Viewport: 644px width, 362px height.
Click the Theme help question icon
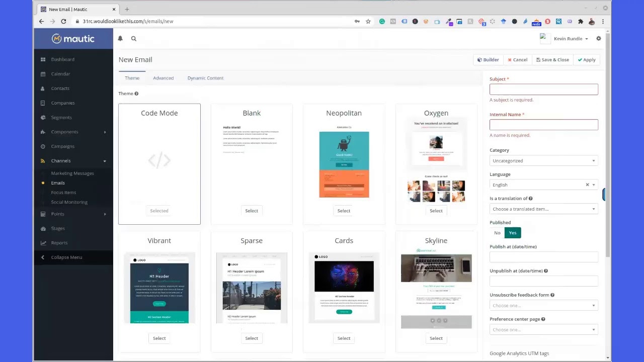point(136,94)
